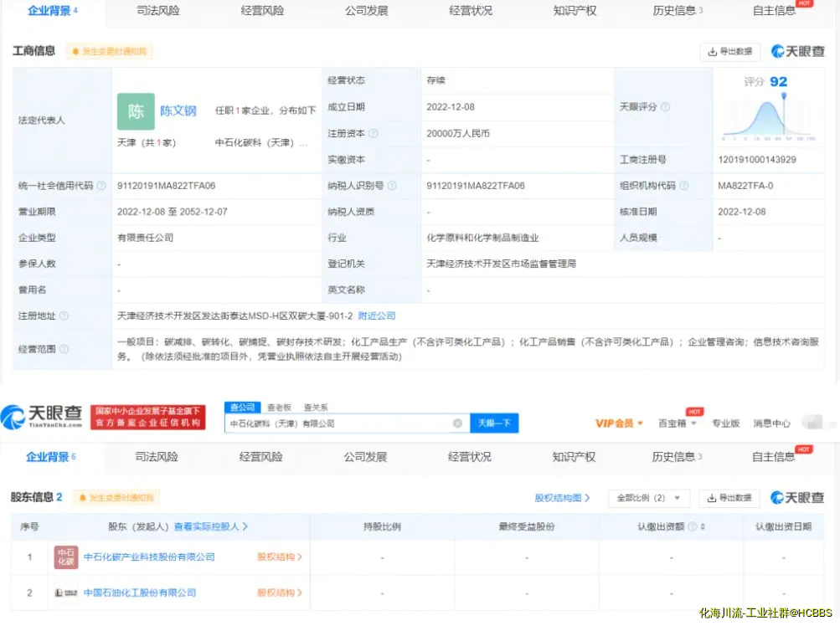
Task: Open the VIP会员 dropdown
Action: pyautogui.click(x=619, y=423)
